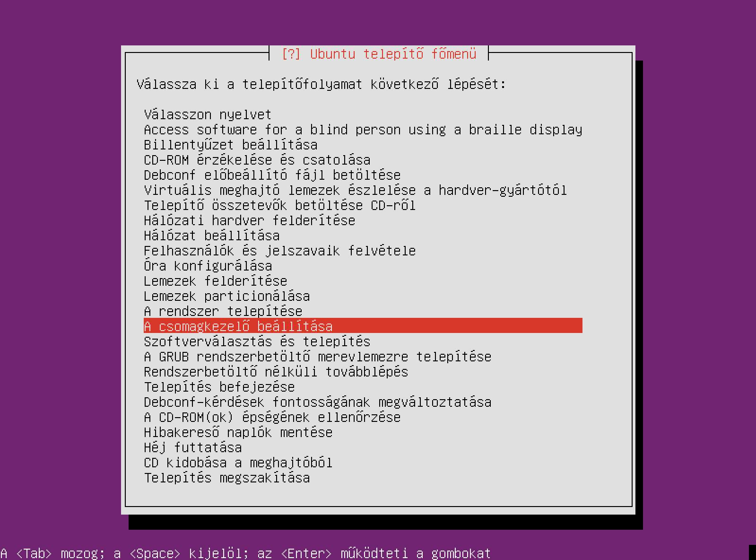Select 'A GRUB rendszerbetöltő merevlemezre telepítése'
Image resolution: width=756 pixels, height=560 pixels.
click(363, 357)
